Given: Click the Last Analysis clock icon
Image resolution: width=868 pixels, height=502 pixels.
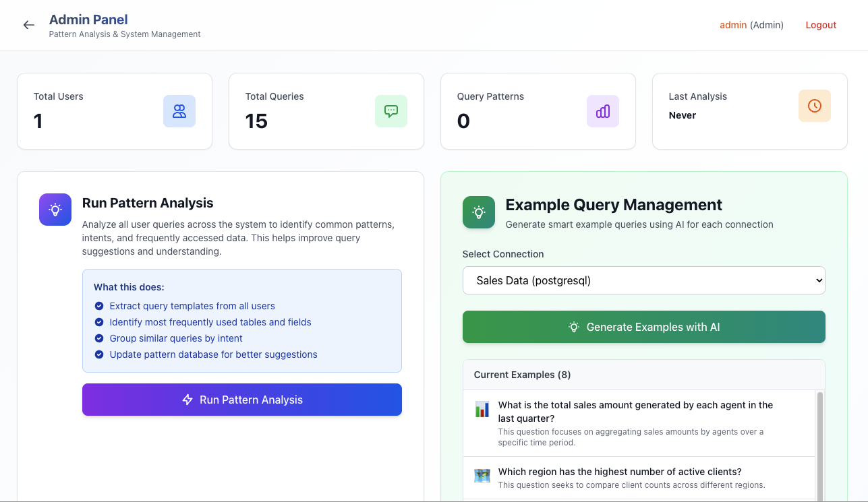Looking at the screenshot, I should pos(815,106).
